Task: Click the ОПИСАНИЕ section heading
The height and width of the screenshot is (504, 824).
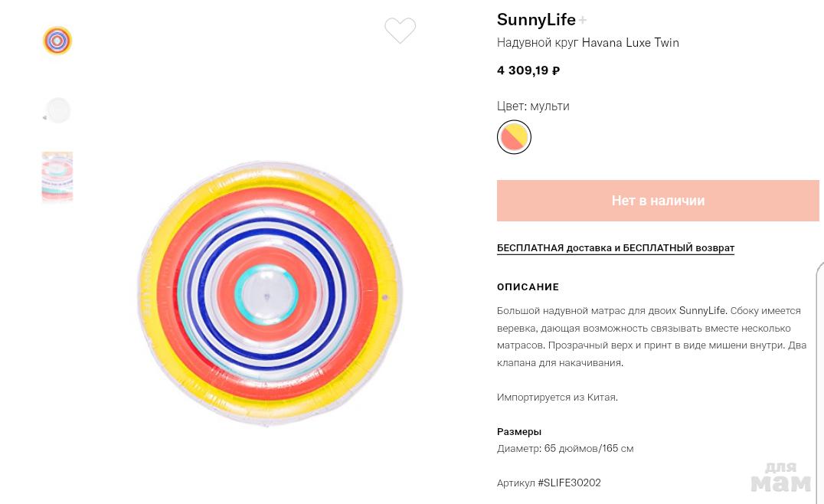Action: pyautogui.click(x=528, y=287)
